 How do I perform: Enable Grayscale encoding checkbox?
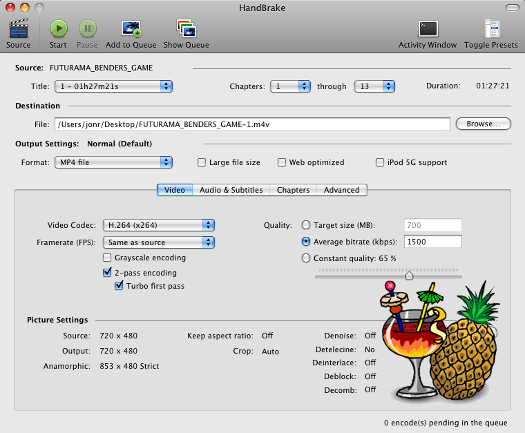pyautogui.click(x=107, y=258)
